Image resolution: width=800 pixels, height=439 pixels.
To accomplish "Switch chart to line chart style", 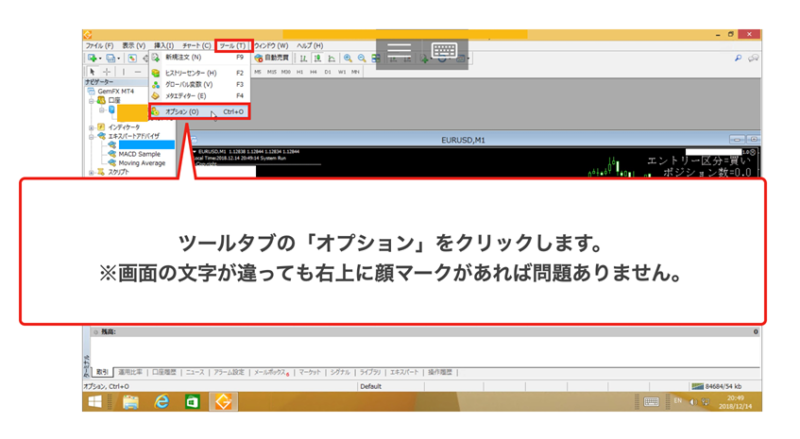I will click(332, 58).
